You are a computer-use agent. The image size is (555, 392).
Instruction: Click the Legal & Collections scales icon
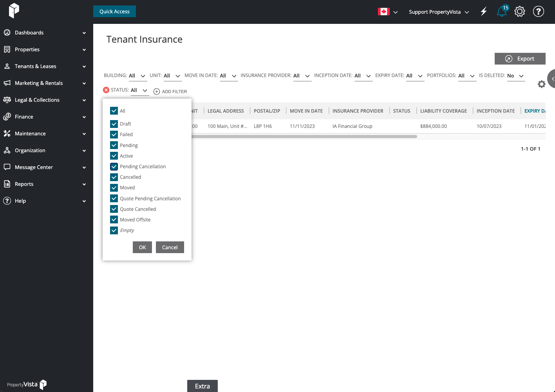[7, 100]
